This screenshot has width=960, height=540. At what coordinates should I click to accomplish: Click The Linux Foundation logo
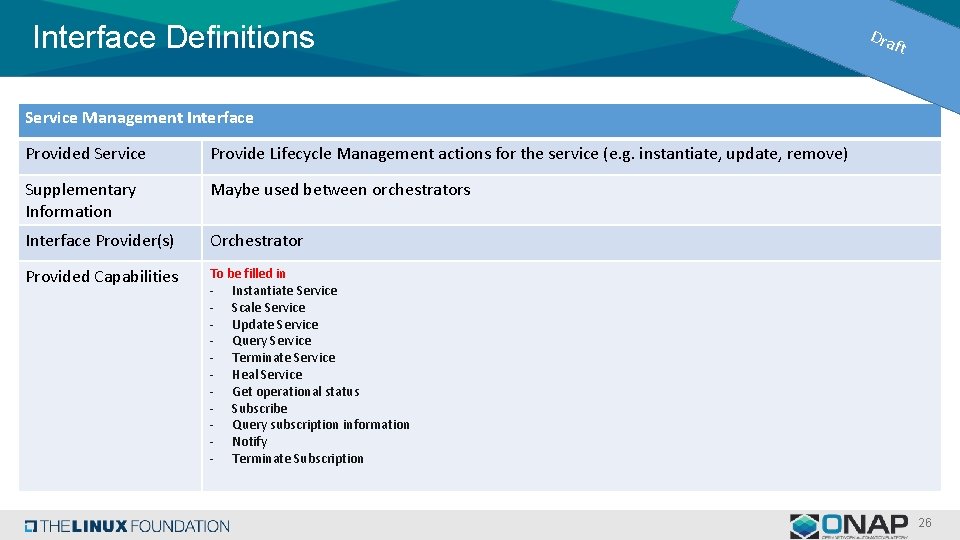(127, 526)
